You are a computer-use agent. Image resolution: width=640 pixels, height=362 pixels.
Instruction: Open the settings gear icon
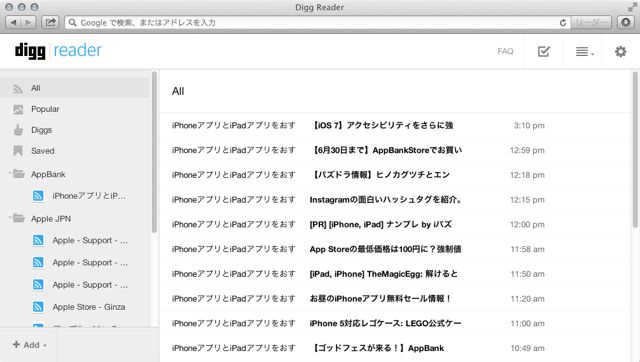click(620, 51)
